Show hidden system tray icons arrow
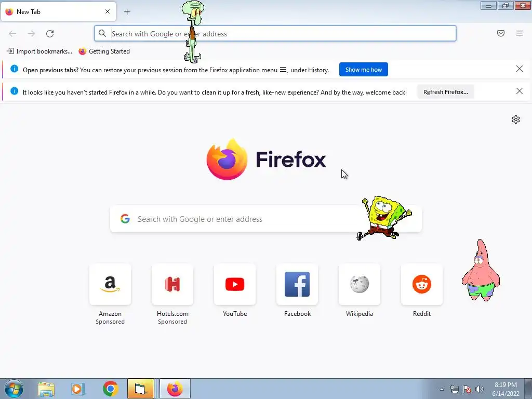The width and height of the screenshot is (532, 399). [442, 389]
